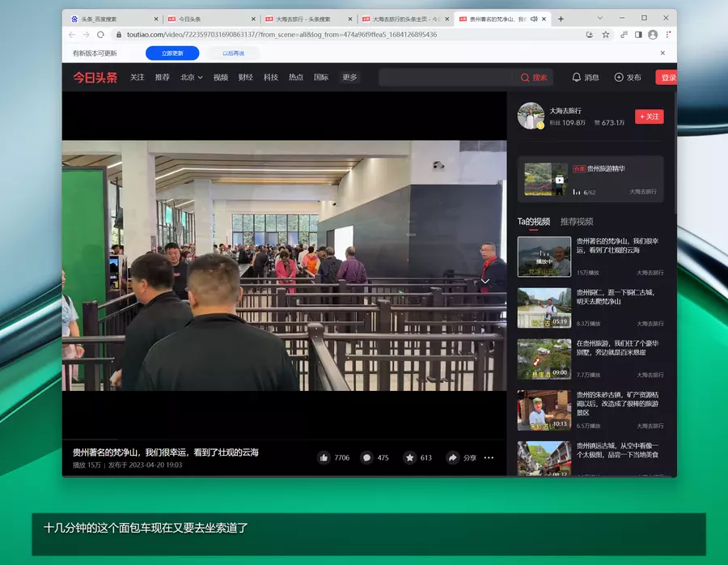The image size is (728, 565).
Task: Click the 分享 share arrow icon
Action: click(x=452, y=457)
